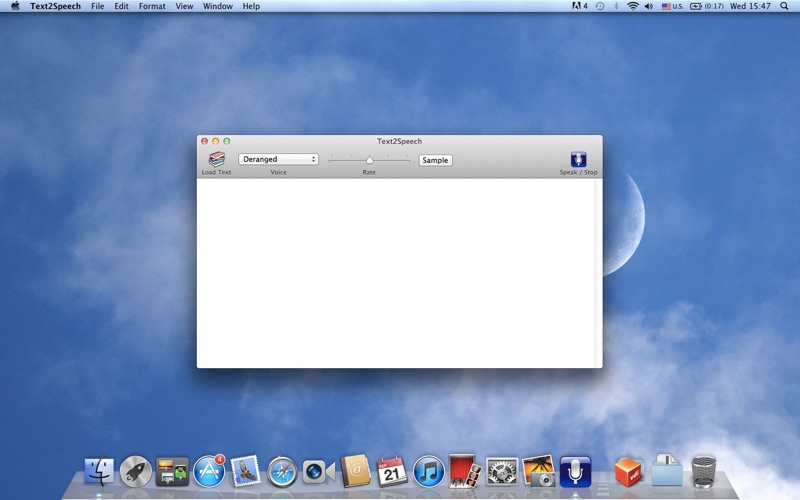Screen dimensions: 800x500
Task: Open the U.S. input source menu
Action: pyautogui.click(x=672, y=6)
